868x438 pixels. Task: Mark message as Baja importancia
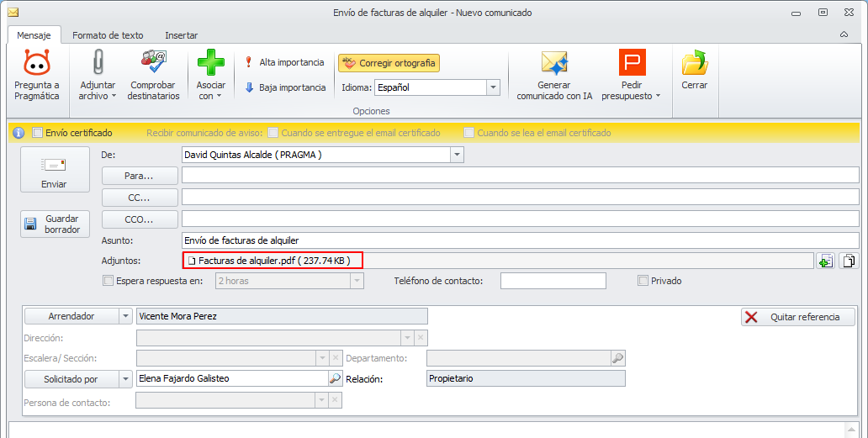coord(284,87)
